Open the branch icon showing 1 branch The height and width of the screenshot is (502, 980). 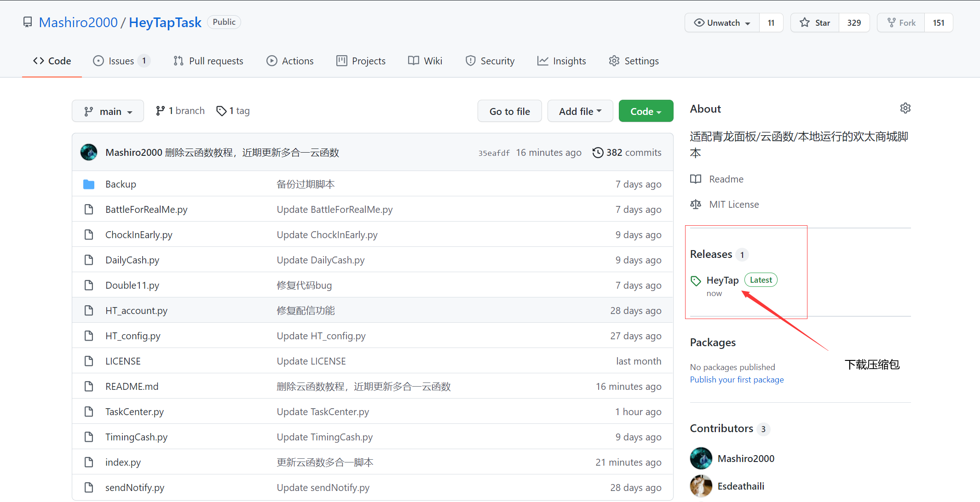point(161,110)
